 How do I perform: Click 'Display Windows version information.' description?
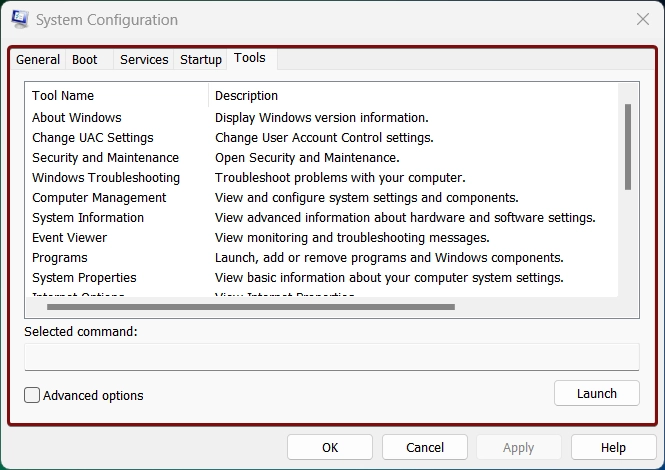321,118
